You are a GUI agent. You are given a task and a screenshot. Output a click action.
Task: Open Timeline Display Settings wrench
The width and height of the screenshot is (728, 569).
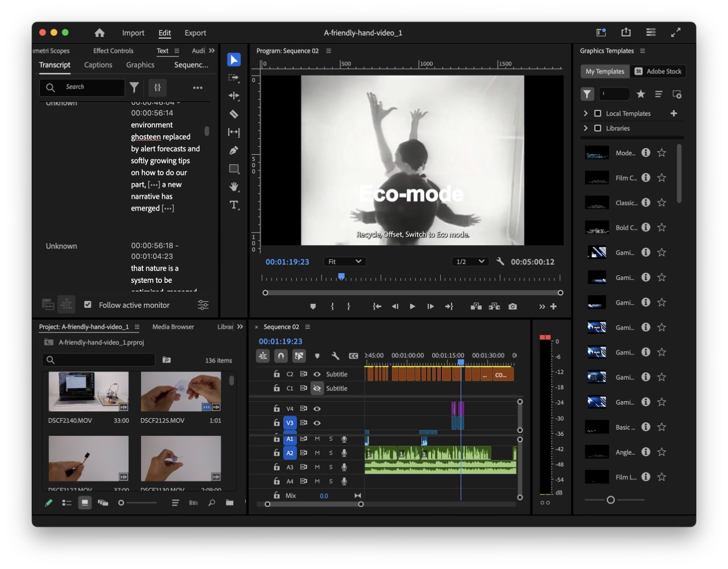point(336,356)
